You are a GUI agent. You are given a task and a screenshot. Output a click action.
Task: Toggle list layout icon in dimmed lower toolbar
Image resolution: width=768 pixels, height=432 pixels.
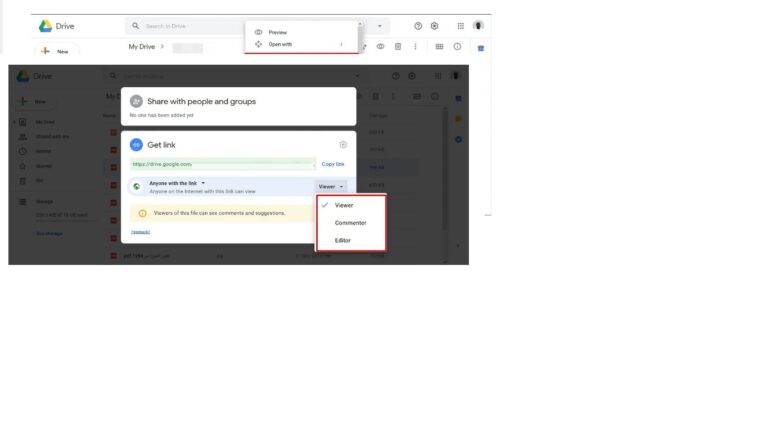click(x=417, y=96)
